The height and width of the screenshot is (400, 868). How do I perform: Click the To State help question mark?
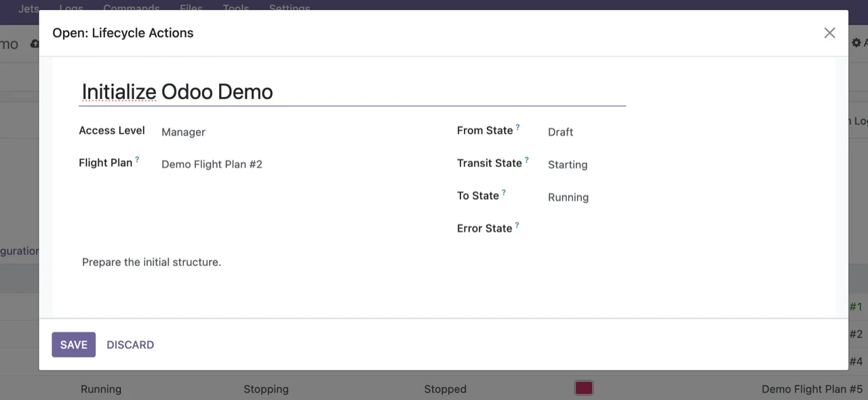click(x=504, y=193)
